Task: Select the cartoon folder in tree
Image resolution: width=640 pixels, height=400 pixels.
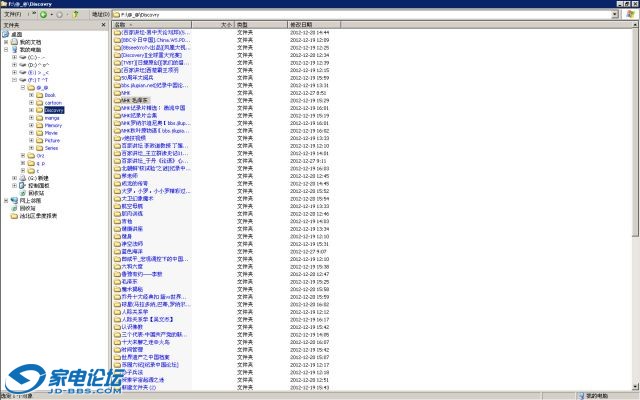Action: 53,102
